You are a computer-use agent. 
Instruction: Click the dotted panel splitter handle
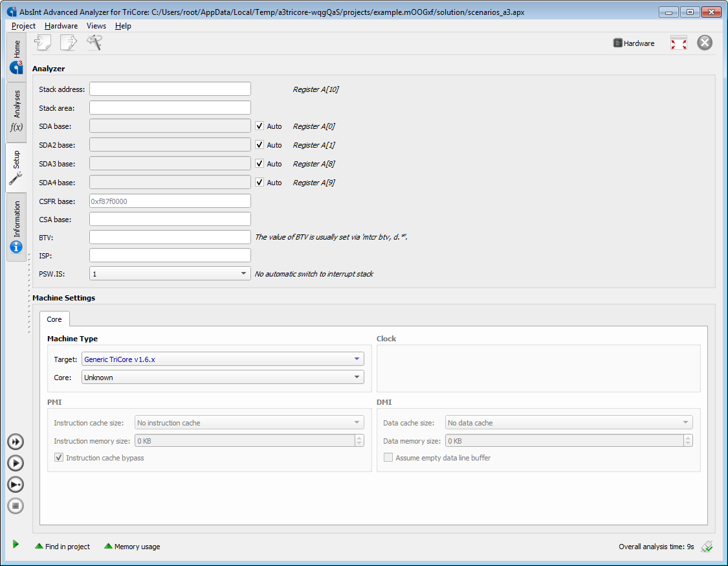[29, 293]
